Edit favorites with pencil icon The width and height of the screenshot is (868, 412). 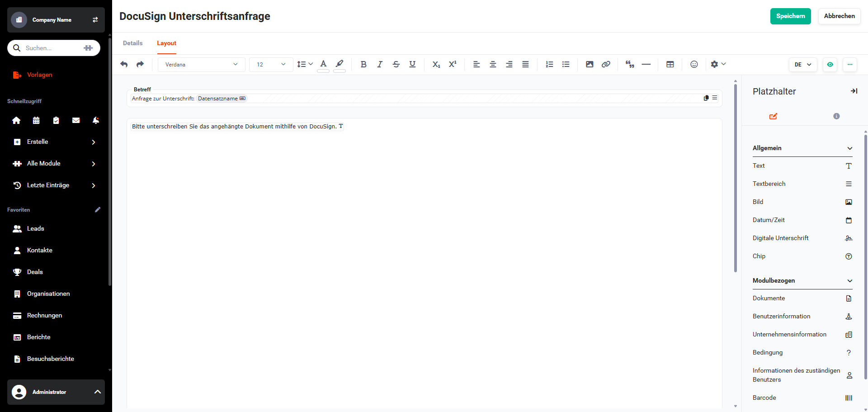98,209
